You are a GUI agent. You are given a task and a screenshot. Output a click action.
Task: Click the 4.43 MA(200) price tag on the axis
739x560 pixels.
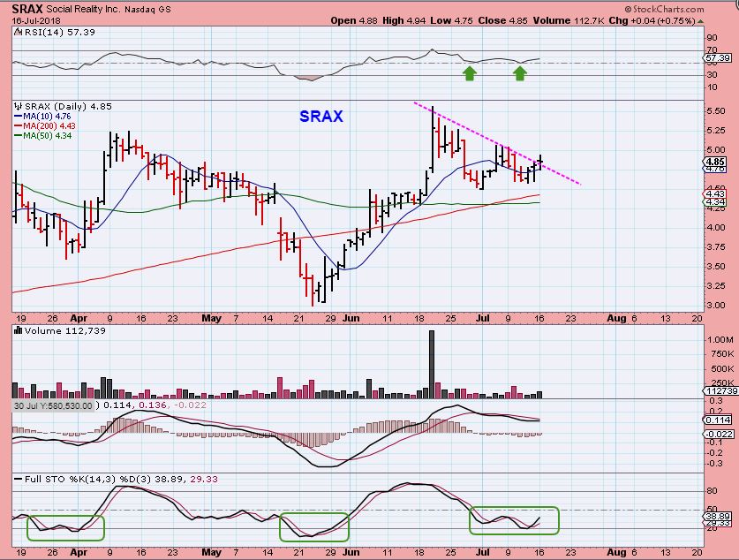coord(715,193)
